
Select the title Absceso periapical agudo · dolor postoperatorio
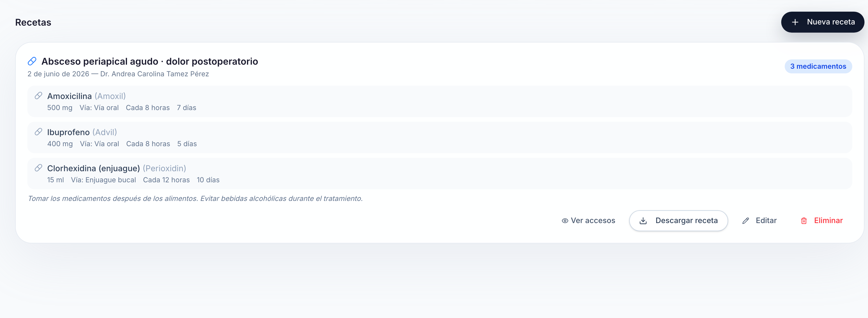pyautogui.click(x=150, y=61)
